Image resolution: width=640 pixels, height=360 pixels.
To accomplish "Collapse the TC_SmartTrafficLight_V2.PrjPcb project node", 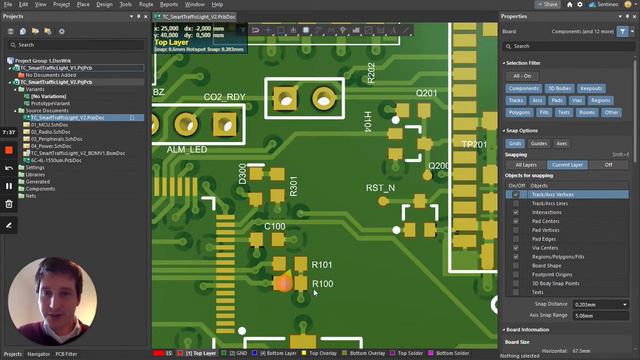I will point(10,82).
